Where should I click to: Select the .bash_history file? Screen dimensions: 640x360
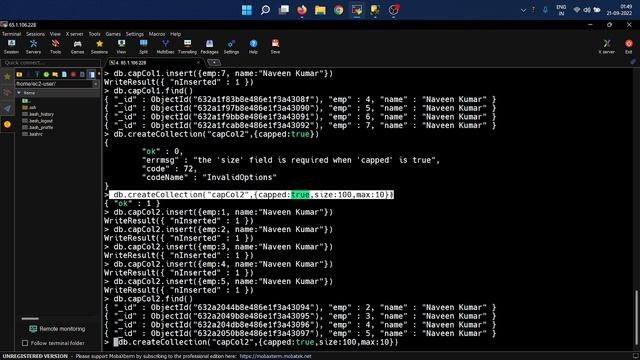point(38,114)
